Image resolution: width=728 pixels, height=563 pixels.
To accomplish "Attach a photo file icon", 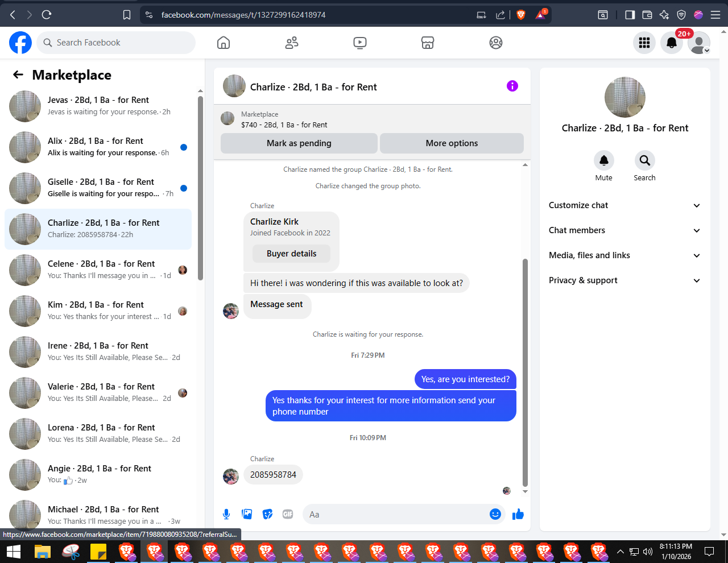I will point(247,514).
